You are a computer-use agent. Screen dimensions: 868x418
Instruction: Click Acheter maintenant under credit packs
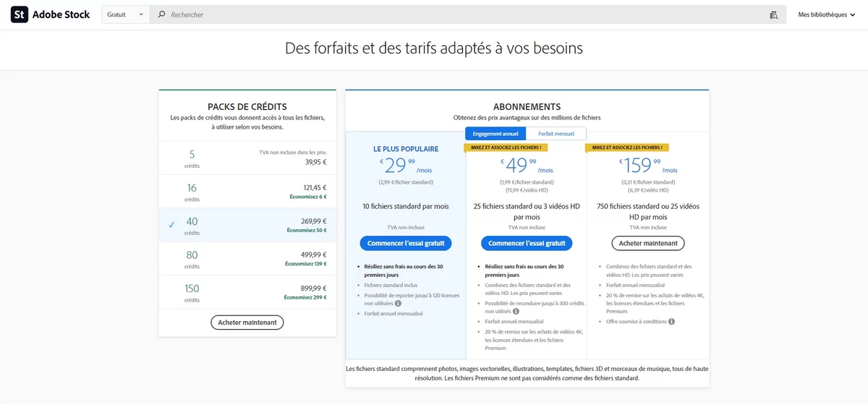click(x=247, y=323)
